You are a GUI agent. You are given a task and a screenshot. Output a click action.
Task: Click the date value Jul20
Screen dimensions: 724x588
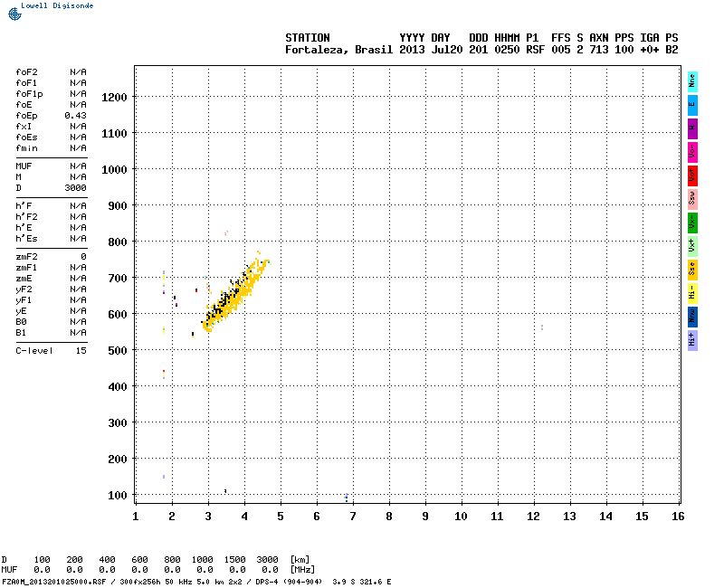point(447,50)
